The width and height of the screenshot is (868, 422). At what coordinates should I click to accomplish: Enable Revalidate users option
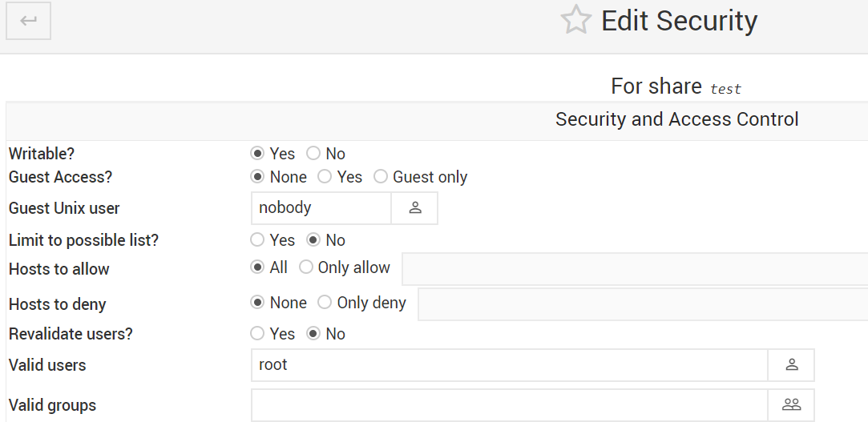click(x=257, y=334)
